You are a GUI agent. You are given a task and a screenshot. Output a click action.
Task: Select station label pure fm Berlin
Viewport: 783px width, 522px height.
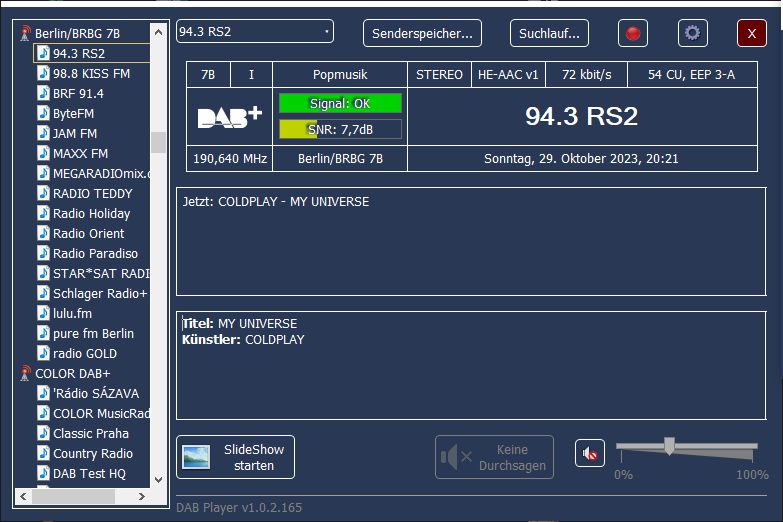point(93,334)
